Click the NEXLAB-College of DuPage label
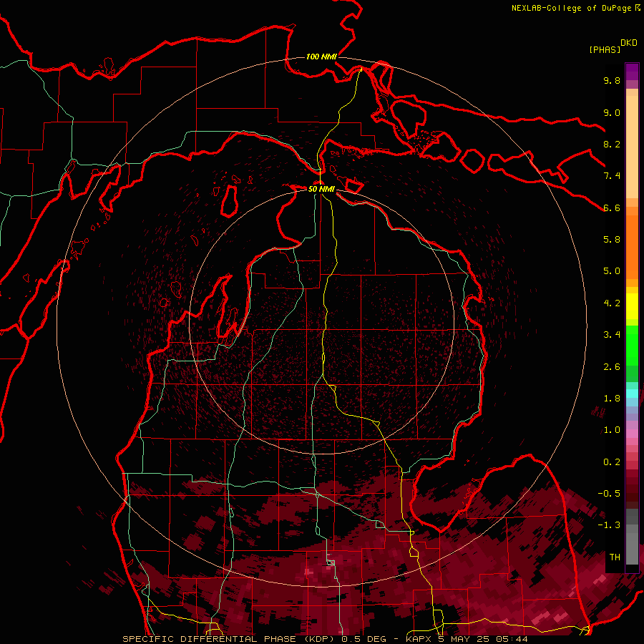The height and width of the screenshot is (644, 644). point(572,8)
